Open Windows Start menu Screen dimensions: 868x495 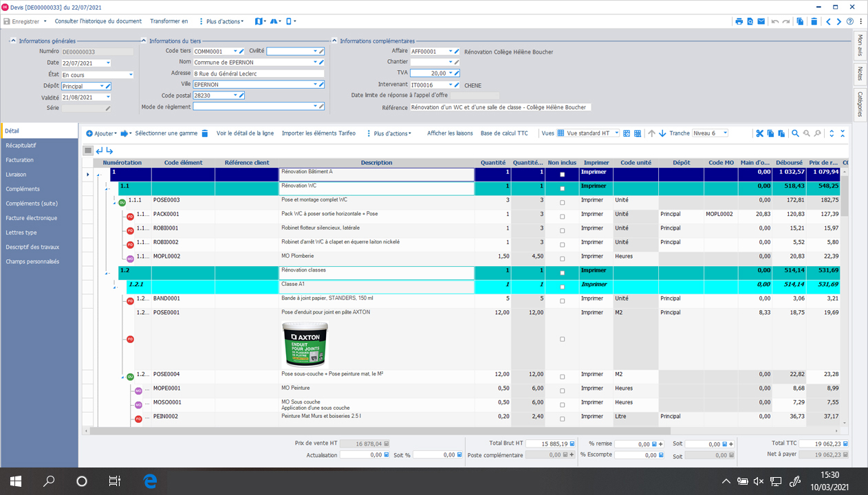click(x=15, y=481)
